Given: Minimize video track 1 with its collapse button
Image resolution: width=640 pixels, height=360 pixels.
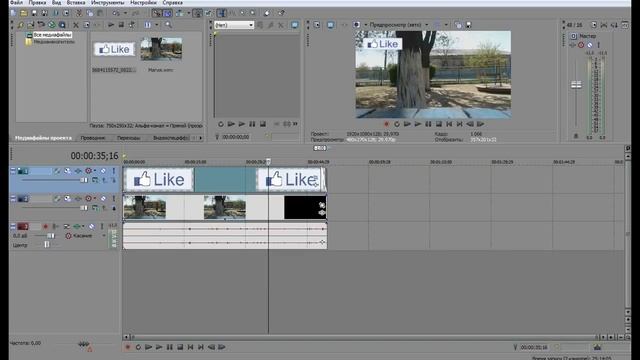Looking at the screenshot, I should (13, 171).
